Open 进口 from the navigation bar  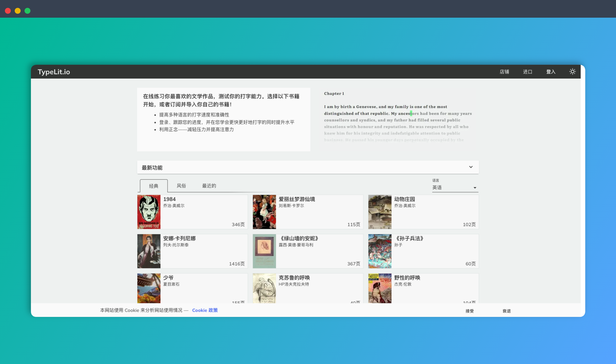(527, 72)
